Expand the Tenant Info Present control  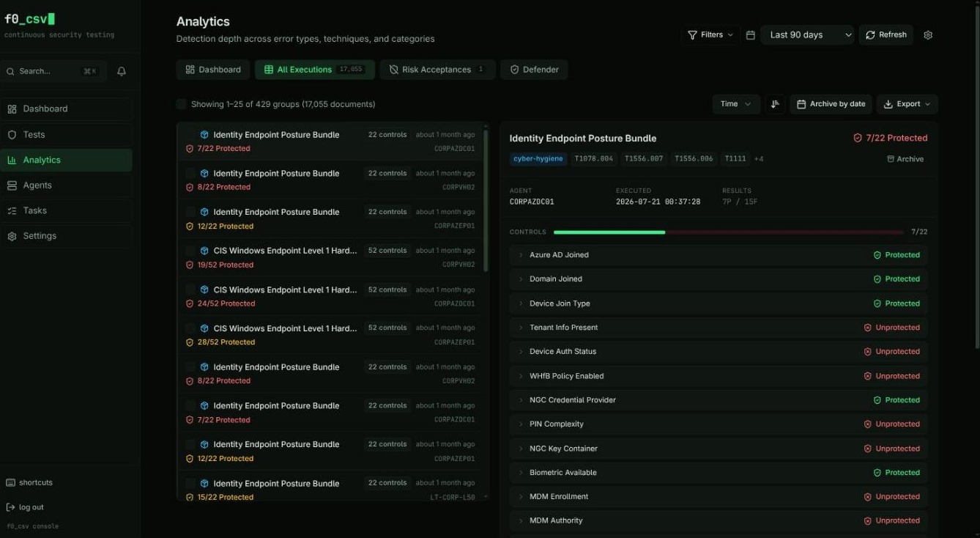coord(521,328)
